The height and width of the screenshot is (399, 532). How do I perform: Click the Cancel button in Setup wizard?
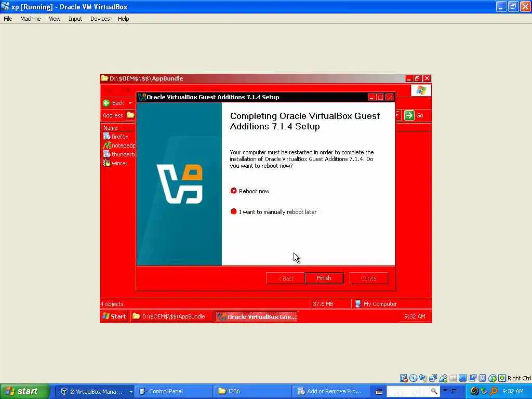tap(369, 278)
